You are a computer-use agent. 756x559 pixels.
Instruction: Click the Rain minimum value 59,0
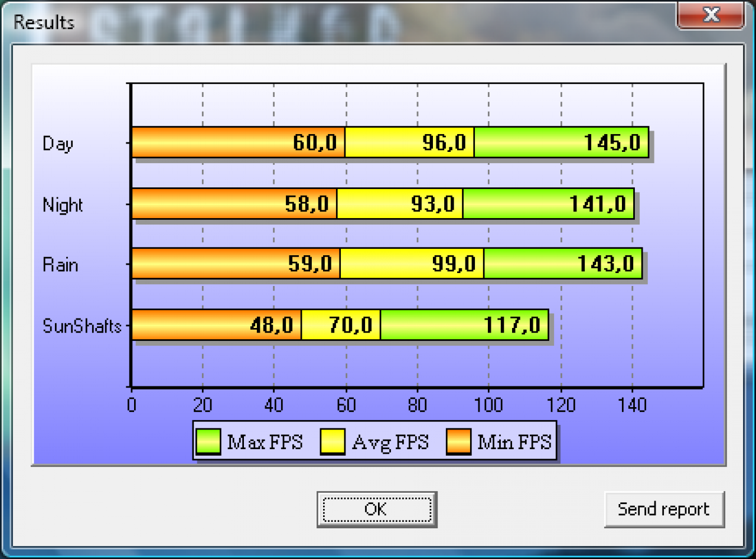[x=311, y=264]
